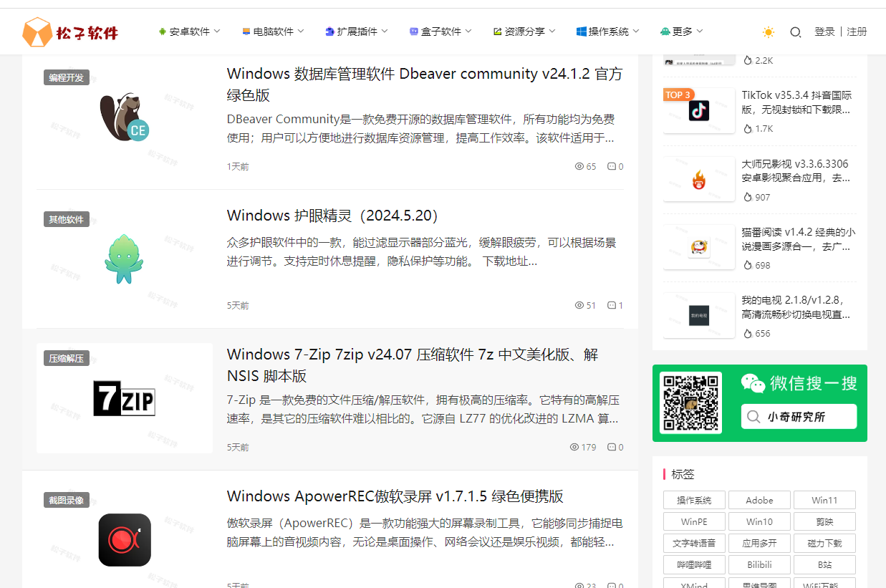Toggle the light/dark theme sun switch

[769, 32]
